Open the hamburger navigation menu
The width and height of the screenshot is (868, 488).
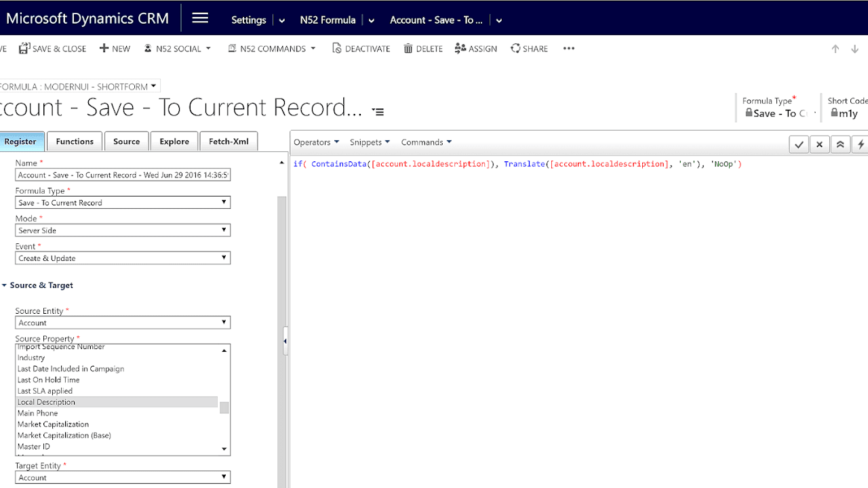coord(200,18)
